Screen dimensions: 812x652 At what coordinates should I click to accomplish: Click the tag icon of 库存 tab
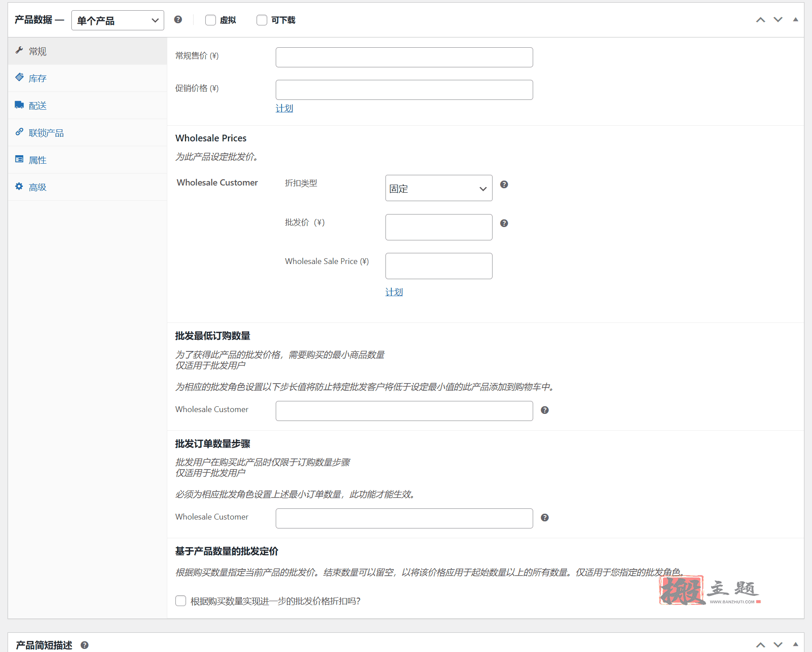(x=19, y=78)
